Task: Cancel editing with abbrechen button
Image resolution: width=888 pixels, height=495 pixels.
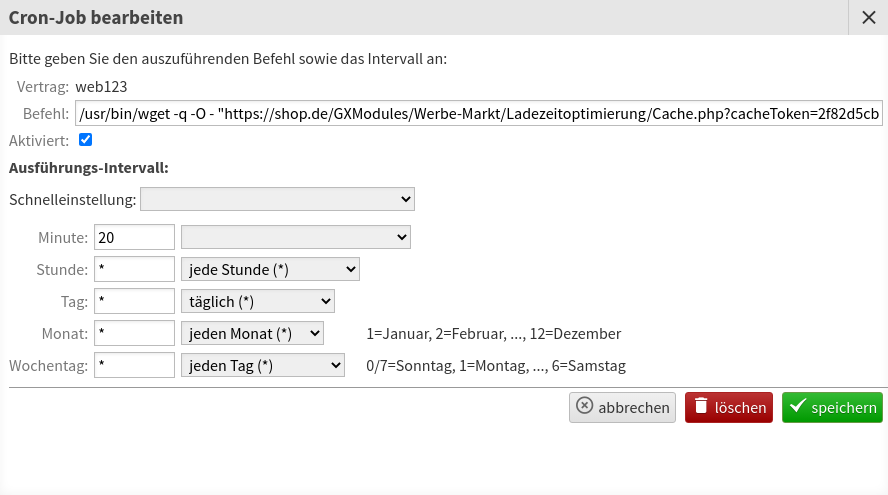Action: point(622,407)
